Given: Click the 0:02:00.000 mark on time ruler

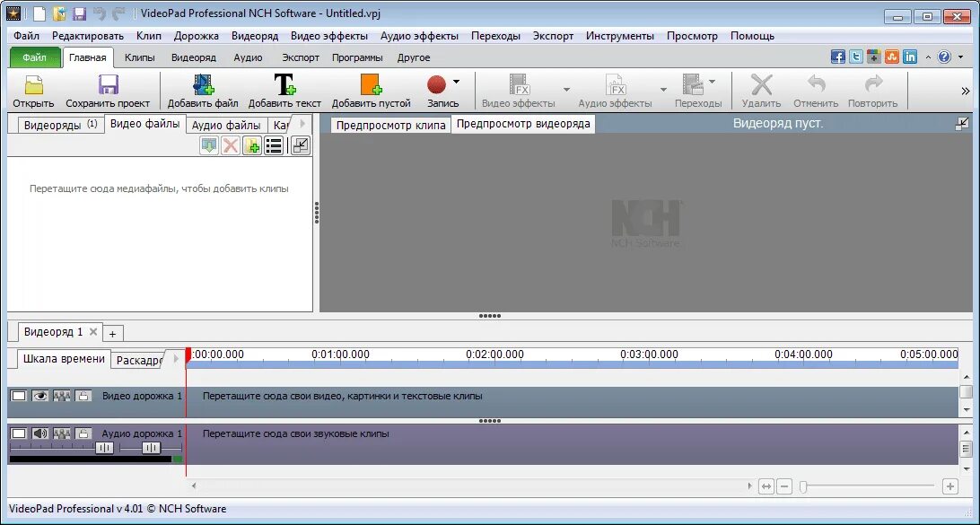Looking at the screenshot, I should pyautogui.click(x=495, y=354).
